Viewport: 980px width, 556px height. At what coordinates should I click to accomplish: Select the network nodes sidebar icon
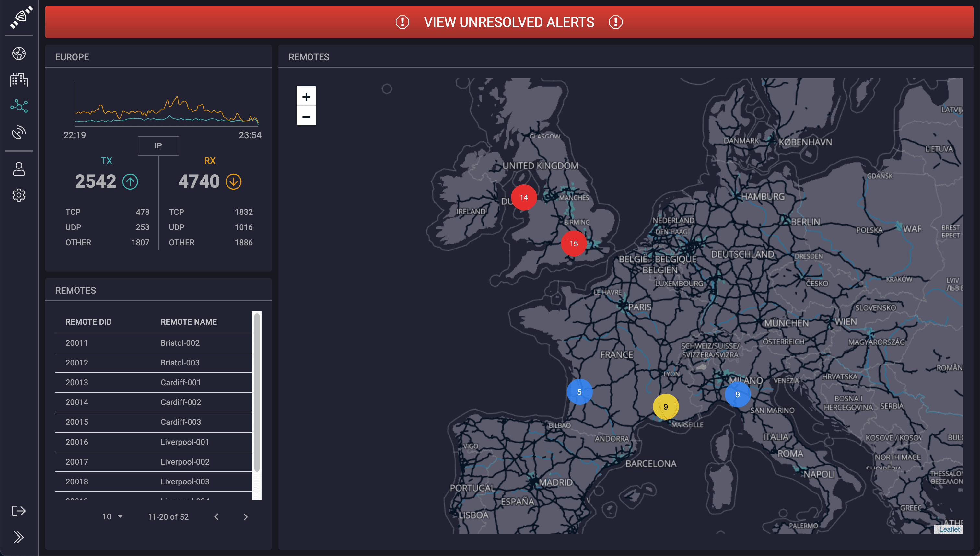19,106
